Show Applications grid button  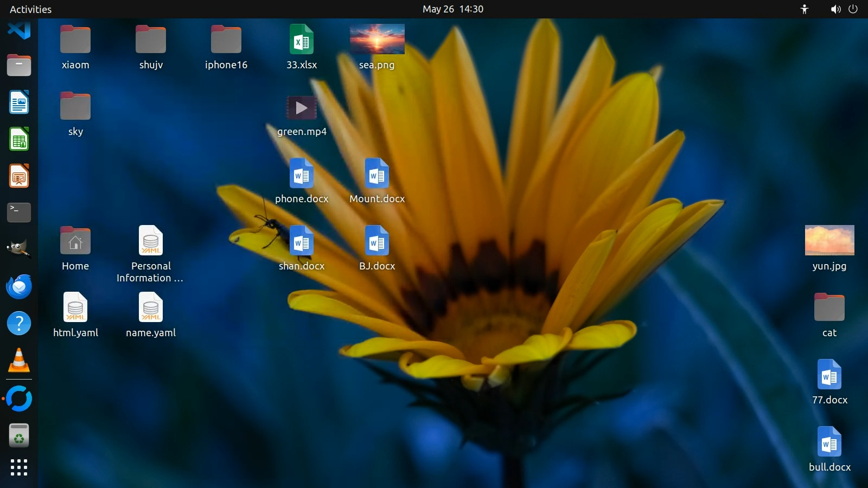[x=19, y=467]
